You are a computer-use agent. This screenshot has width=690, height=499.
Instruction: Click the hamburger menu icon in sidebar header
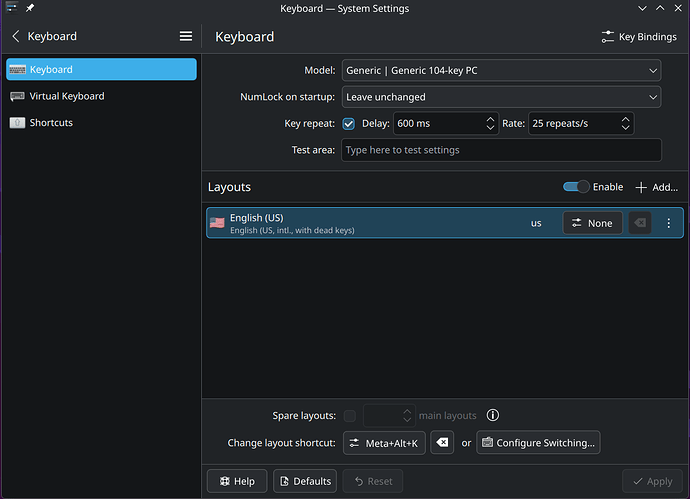pyautogui.click(x=185, y=36)
